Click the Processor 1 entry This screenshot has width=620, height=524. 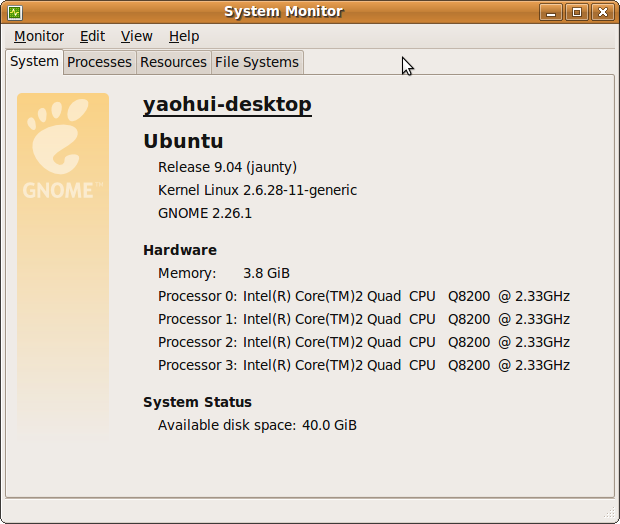[x=364, y=319]
